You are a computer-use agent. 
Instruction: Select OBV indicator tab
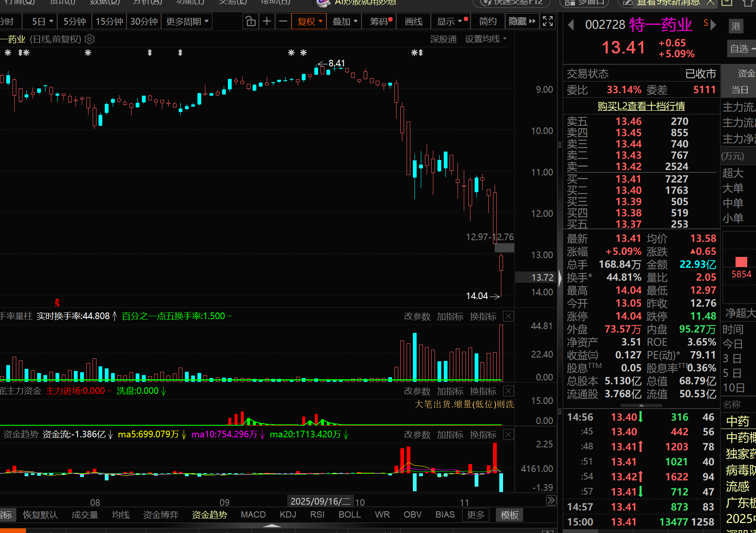[412, 515]
